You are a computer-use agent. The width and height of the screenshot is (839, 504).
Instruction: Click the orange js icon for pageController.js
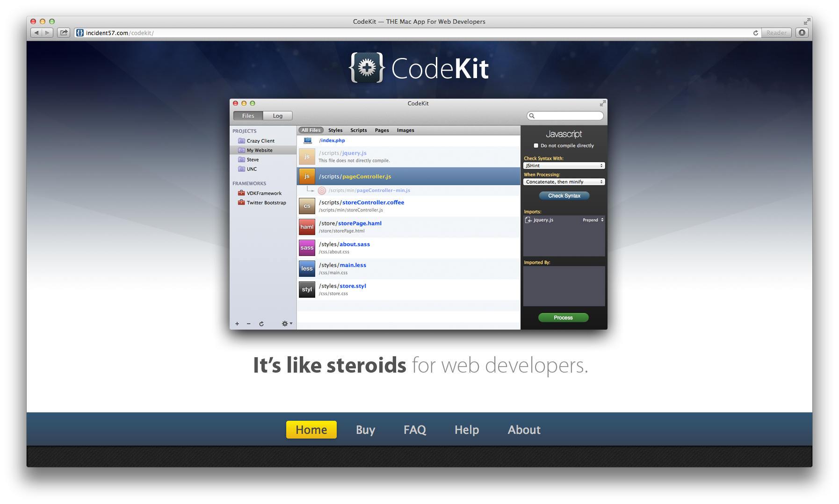click(307, 176)
